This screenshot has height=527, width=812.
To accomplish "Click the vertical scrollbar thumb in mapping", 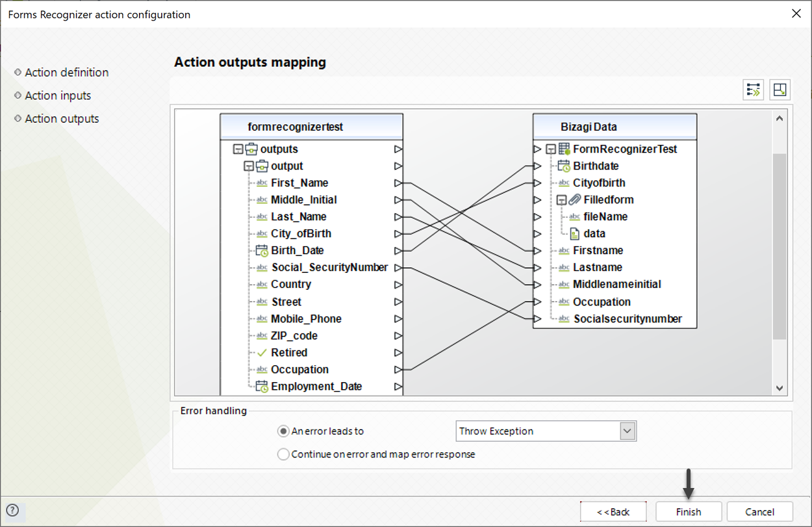I will point(780,246).
